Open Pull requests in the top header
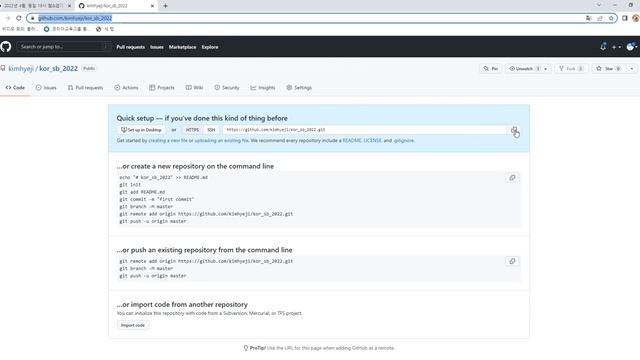Viewport: 640px width, 360px height. [131, 47]
